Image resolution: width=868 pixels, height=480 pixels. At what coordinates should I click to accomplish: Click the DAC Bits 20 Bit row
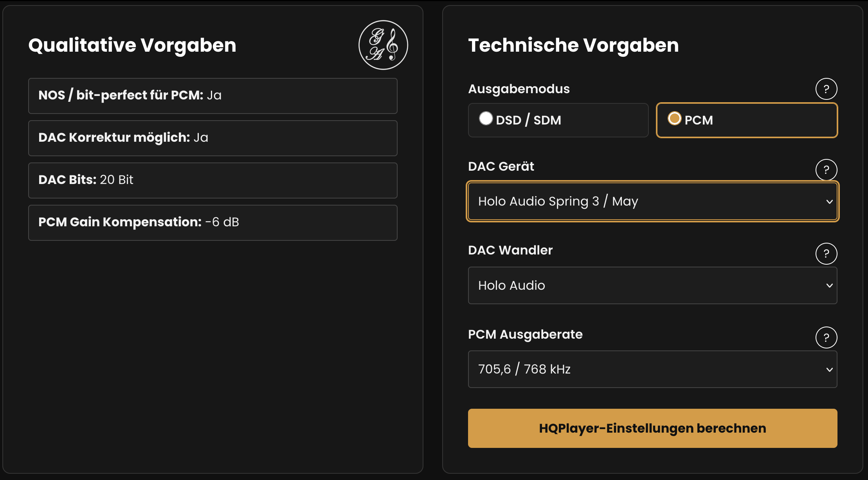(x=213, y=180)
